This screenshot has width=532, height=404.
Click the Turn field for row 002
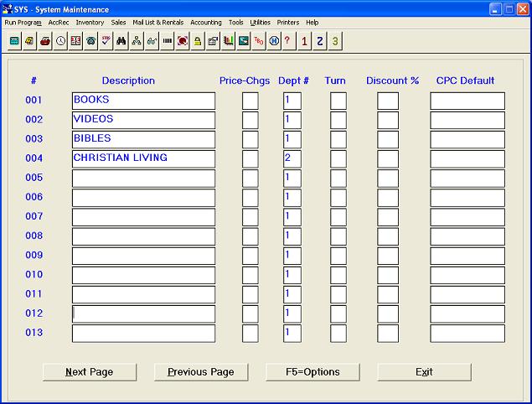coord(338,120)
